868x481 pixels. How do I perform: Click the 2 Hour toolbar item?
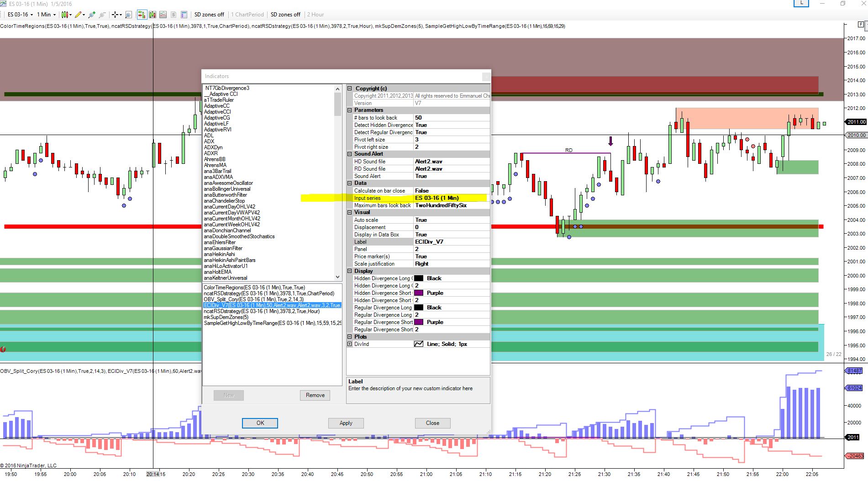pyautogui.click(x=315, y=15)
